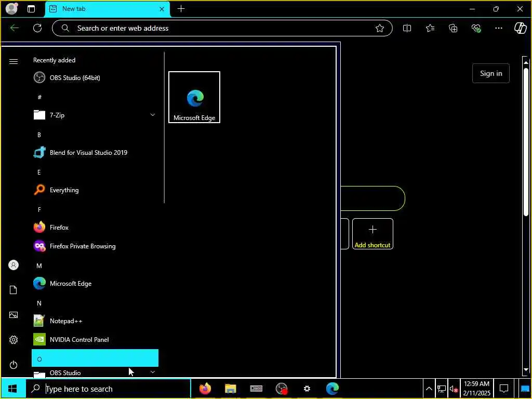Click the muted volume tray icon
The width and height of the screenshot is (532, 399).
[454, 389]
